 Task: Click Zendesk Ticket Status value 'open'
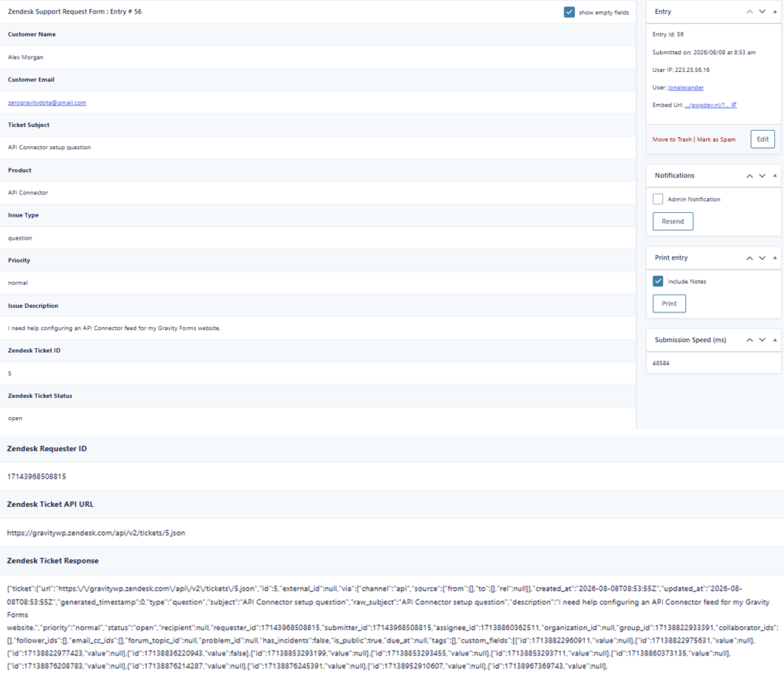(x=15, y=419)
